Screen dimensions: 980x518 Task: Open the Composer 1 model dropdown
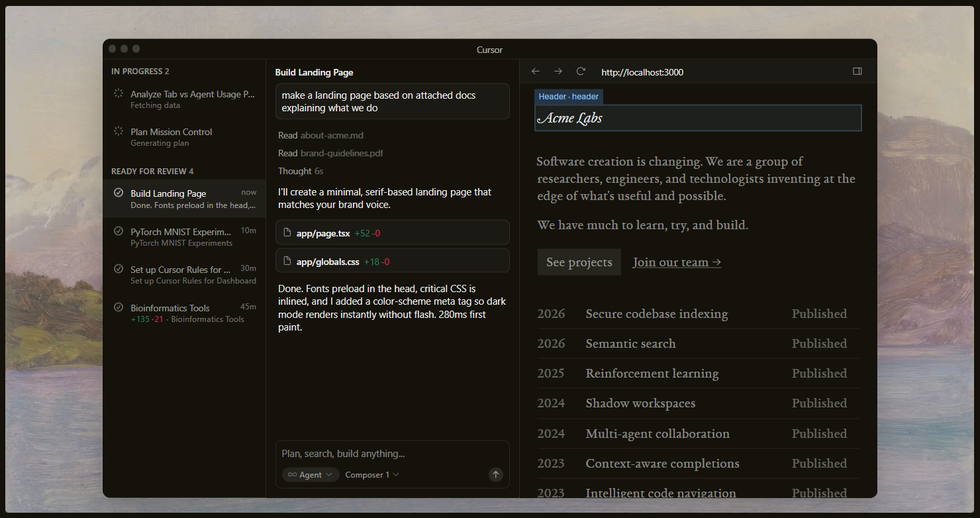point(372,474)
